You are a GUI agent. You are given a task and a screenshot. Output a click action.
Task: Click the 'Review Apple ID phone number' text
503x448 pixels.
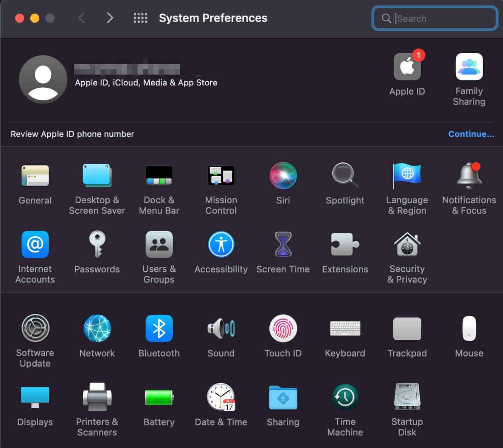[72, 134]
